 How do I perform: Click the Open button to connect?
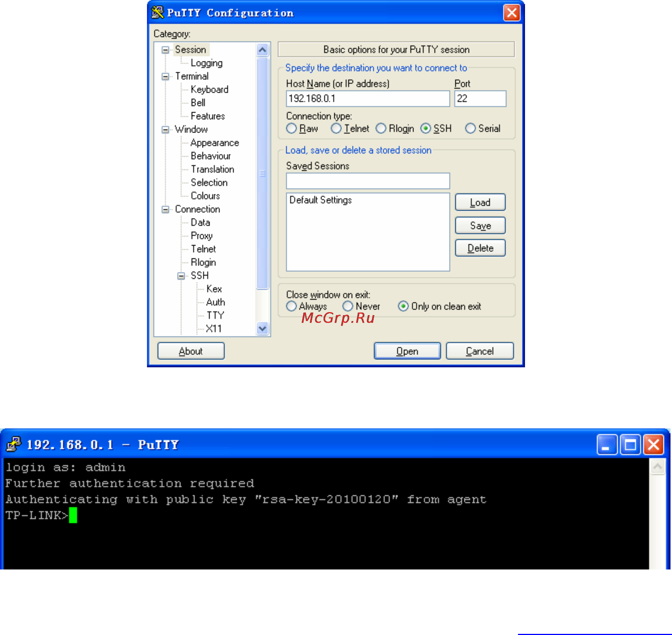pyautogui.click(x=407, y=351)
